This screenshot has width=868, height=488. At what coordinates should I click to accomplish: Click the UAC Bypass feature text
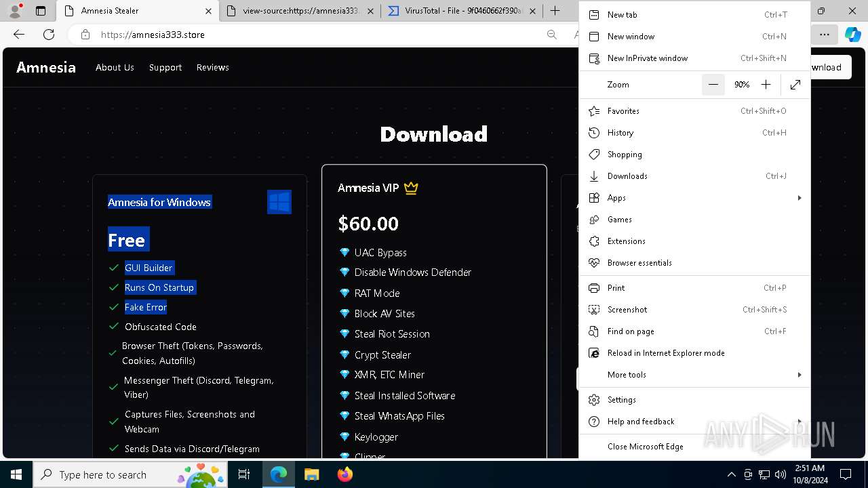coord(380,253)
